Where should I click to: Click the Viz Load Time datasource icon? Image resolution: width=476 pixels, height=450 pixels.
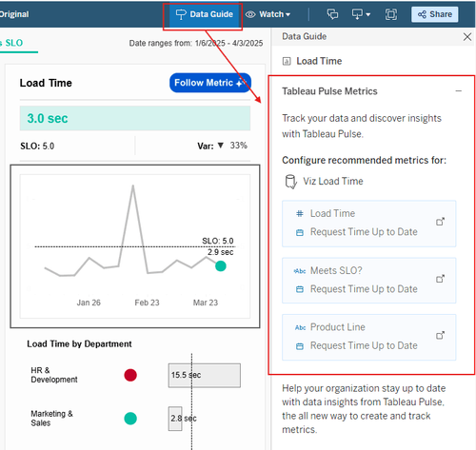tap(290, 182)
